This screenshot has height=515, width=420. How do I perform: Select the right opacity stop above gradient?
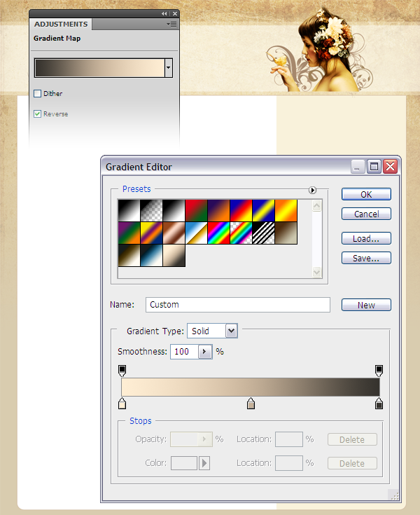click(379, 371)
